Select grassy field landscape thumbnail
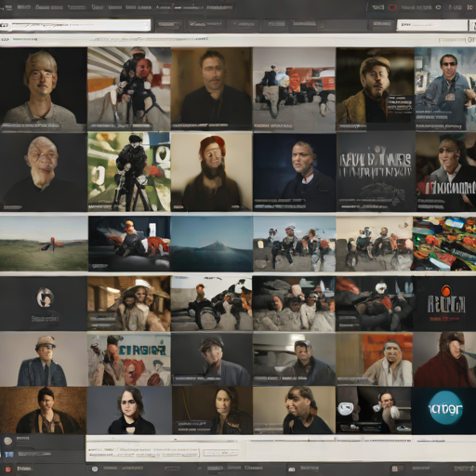Image resolution: width=476 pixels, height=476 pixels. click(44, 244)
